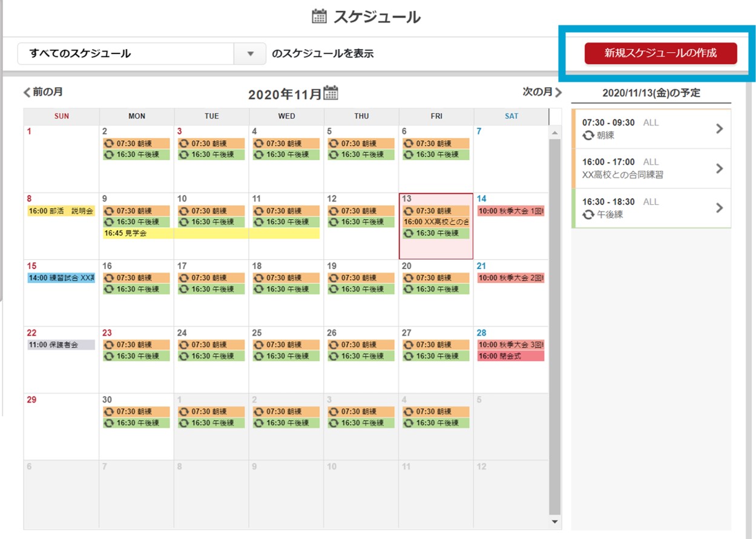Select the 16:00 閉会式 event on the 28th

(x=511, y=356)
